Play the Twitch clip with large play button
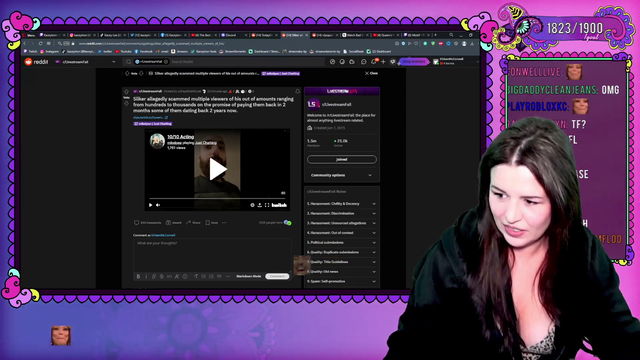 (x=217, y=169)
